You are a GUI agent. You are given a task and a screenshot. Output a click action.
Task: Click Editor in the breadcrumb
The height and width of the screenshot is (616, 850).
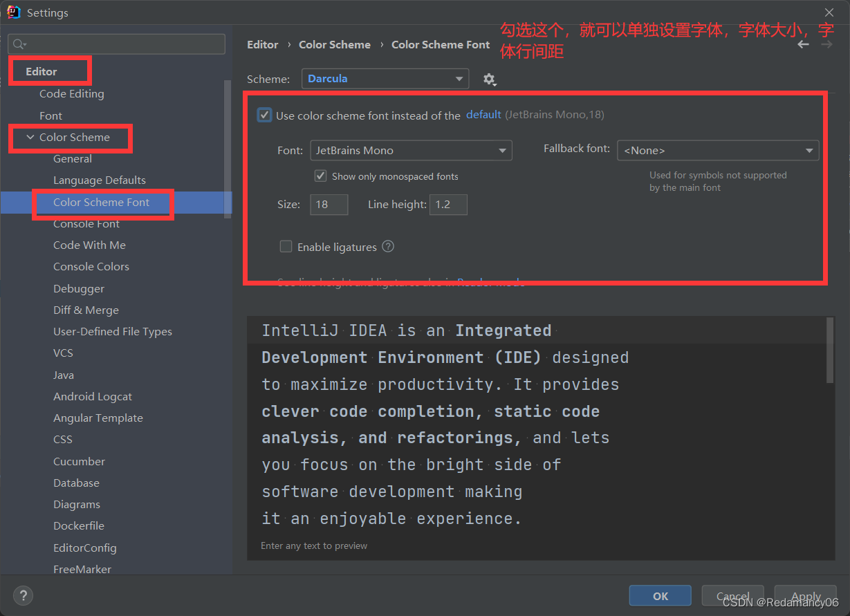pos(263,44)
